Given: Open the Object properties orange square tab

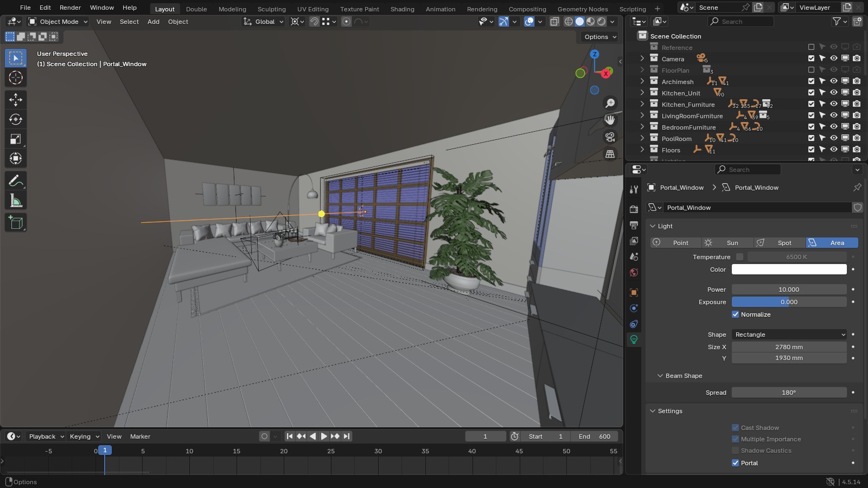Looking at the screenshot, I should tap(634, 293).
